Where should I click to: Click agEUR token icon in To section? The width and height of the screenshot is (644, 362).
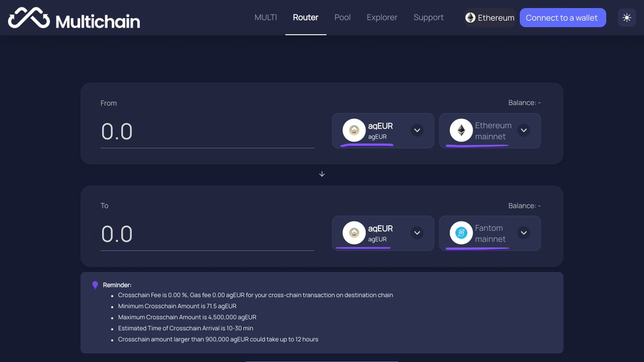pos(354,233)
